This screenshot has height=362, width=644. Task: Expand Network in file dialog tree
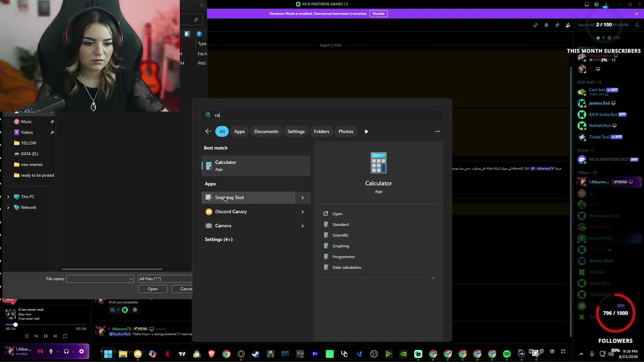click(x=8, y=207)
